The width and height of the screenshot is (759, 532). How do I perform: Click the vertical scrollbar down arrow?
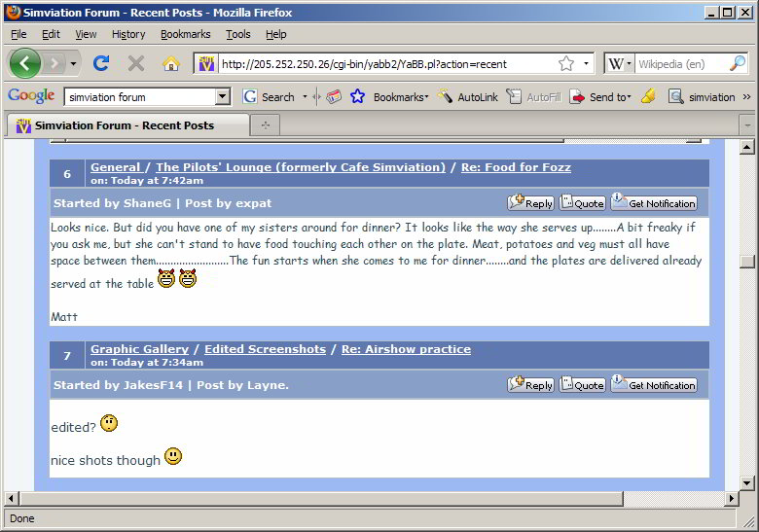pyautogui.click(x=746, y=482)
